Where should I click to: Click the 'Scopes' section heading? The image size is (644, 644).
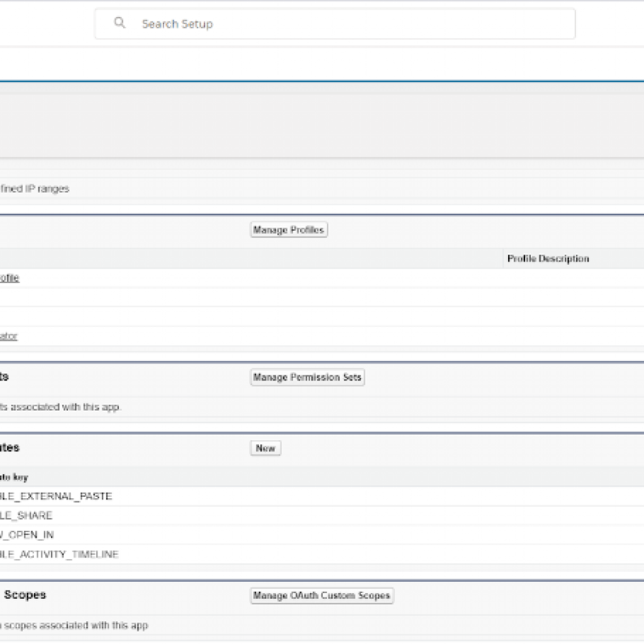pos(25,595)
